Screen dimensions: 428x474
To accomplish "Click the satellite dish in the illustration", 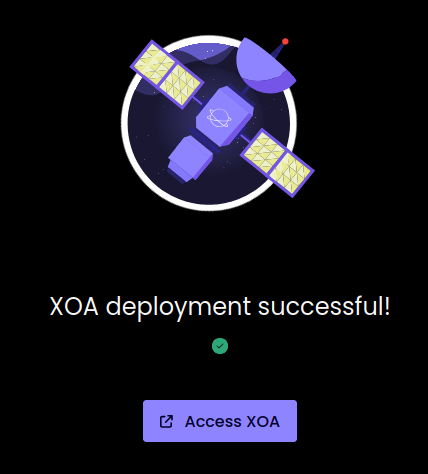I will coord(263,65).
